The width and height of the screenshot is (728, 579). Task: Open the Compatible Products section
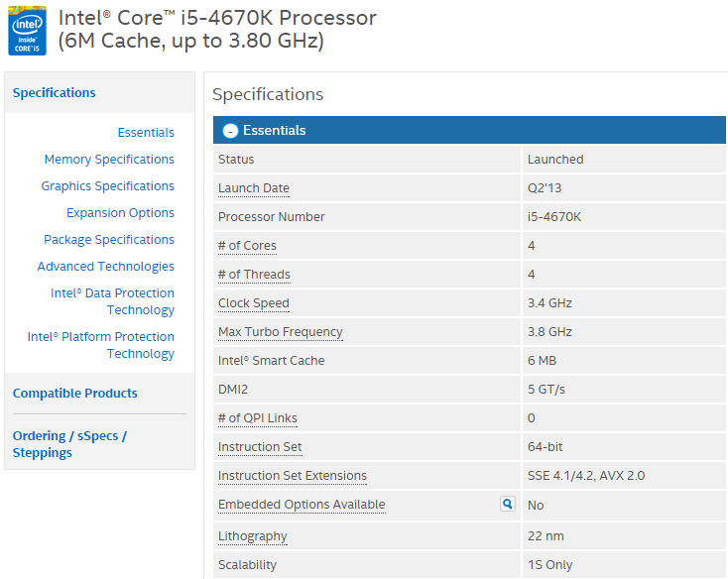click(75, 394)
